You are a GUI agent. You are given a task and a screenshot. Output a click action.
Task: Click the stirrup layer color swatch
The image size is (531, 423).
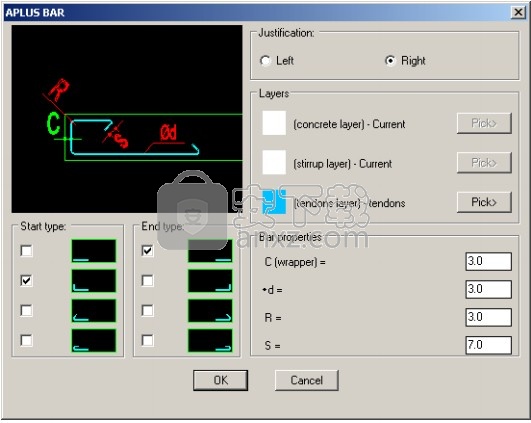(x=274, y=163)
